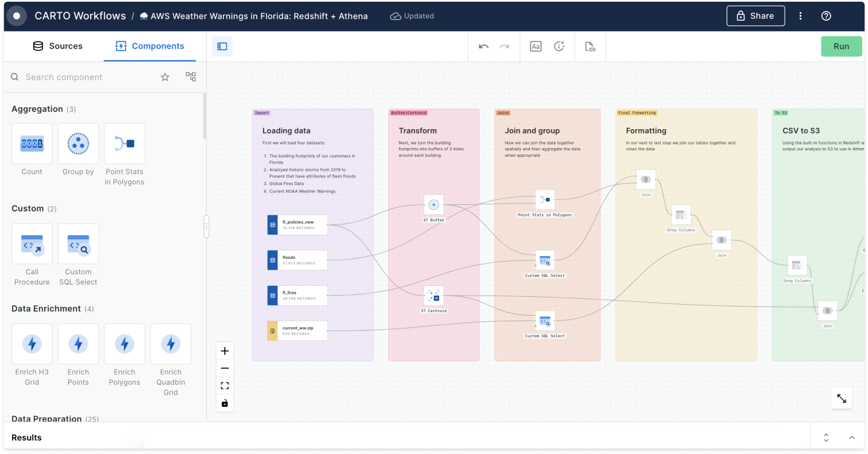
Task: Click the Undo arrow in the toolbar
Action: coord(483,46)
